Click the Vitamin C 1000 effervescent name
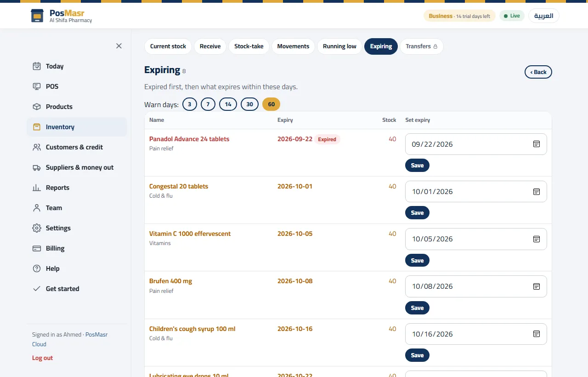588x377 pixels. click(x=190, y=234)
